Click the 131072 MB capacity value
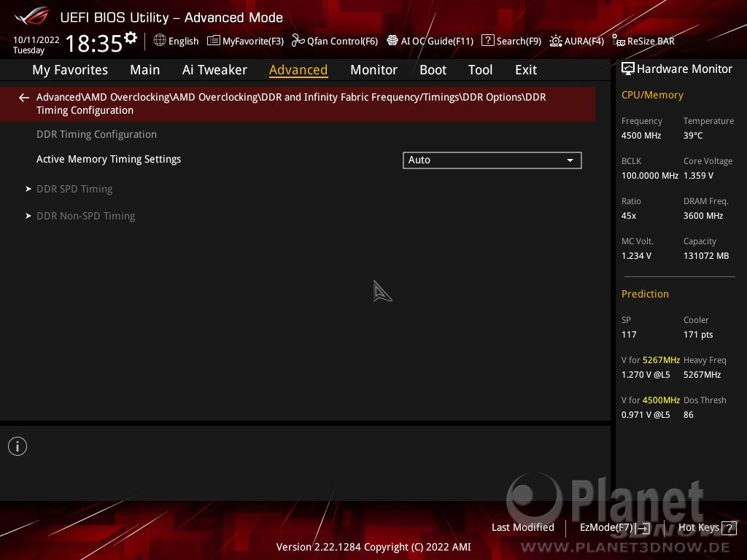This screenshot has height=560, width=747. 706,256
